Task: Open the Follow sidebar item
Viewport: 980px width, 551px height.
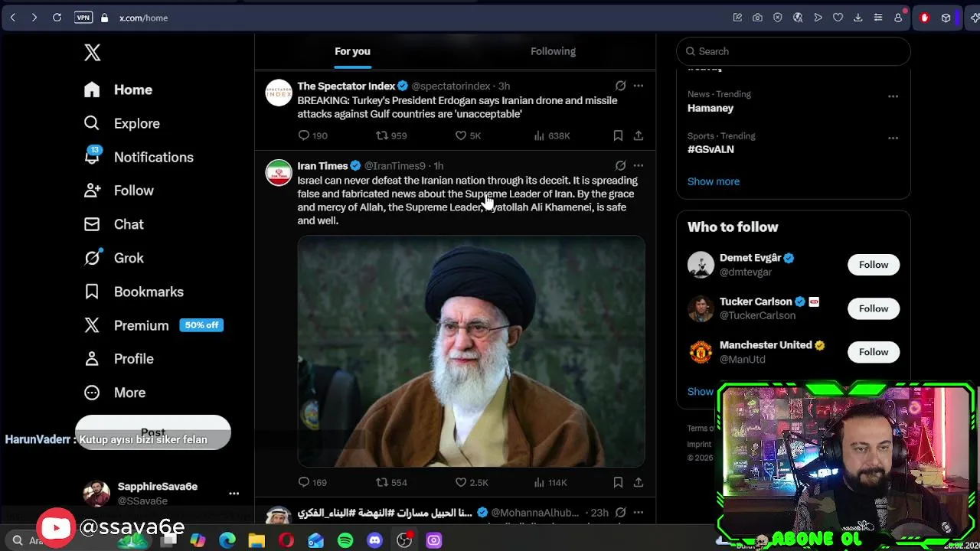Action: point(119,191)
